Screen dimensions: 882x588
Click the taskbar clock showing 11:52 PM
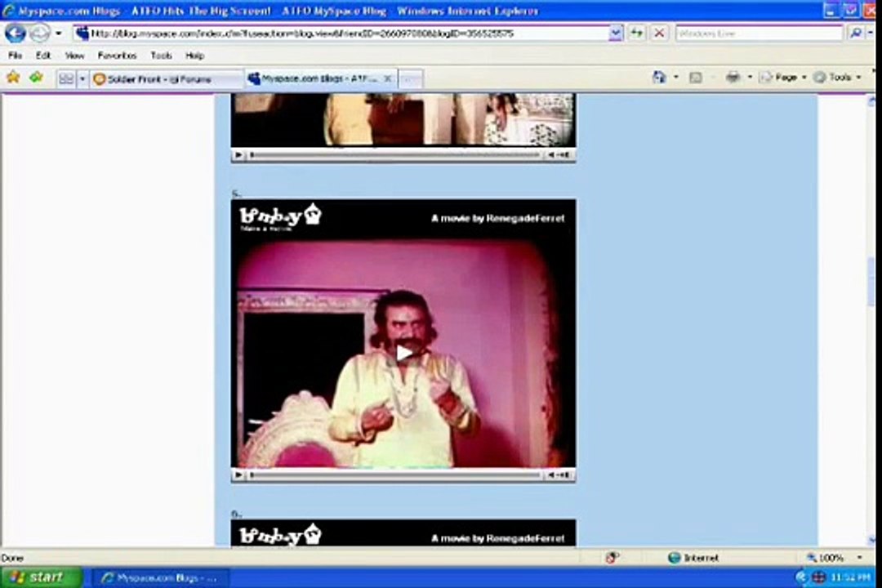[850, 577]
